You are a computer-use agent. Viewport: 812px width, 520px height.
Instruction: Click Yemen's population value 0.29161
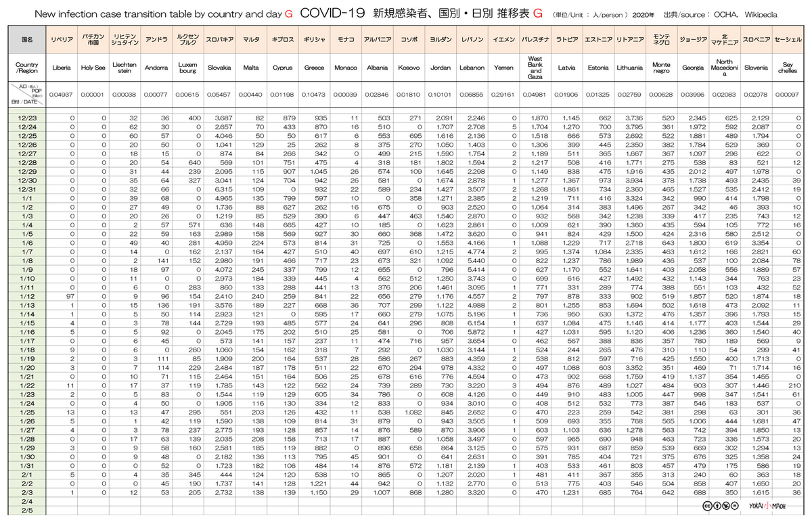tap(503, 95)
